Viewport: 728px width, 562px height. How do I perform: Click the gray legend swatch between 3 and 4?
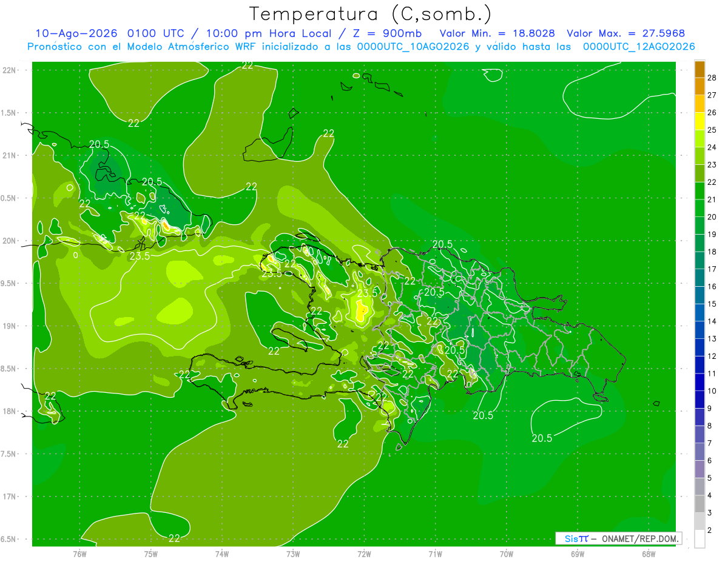coord(699,504)
